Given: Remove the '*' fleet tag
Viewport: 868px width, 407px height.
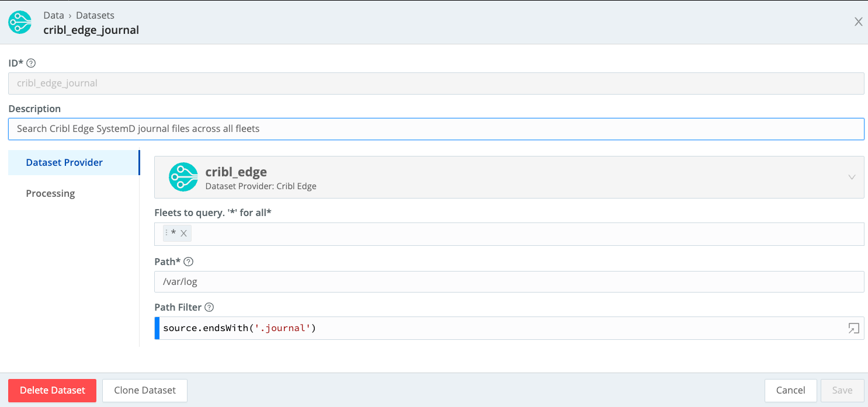Looking at the screenshot, I should 183,232.
